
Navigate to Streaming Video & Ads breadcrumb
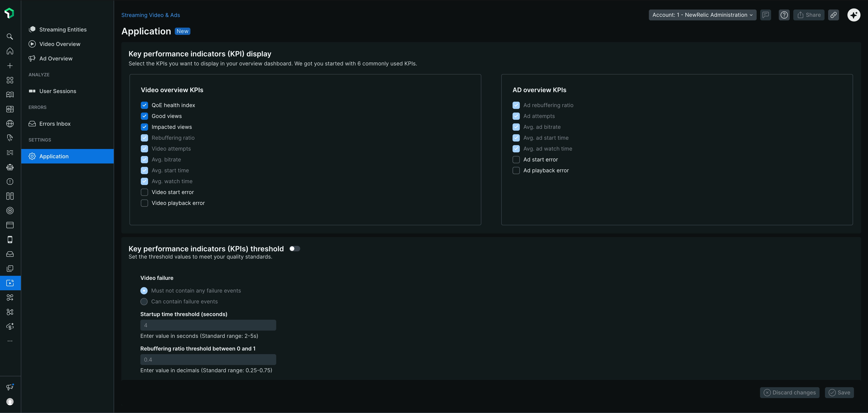(x=150, y=15)
